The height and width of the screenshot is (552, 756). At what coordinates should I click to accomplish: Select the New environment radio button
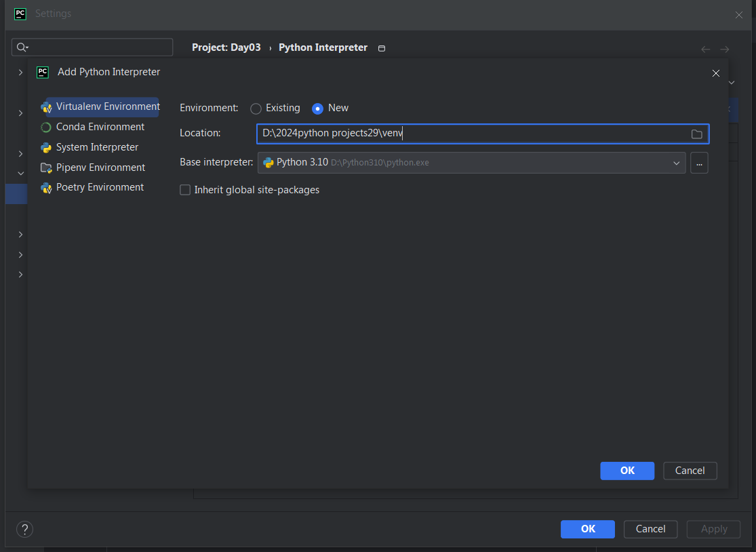(317, 109)
